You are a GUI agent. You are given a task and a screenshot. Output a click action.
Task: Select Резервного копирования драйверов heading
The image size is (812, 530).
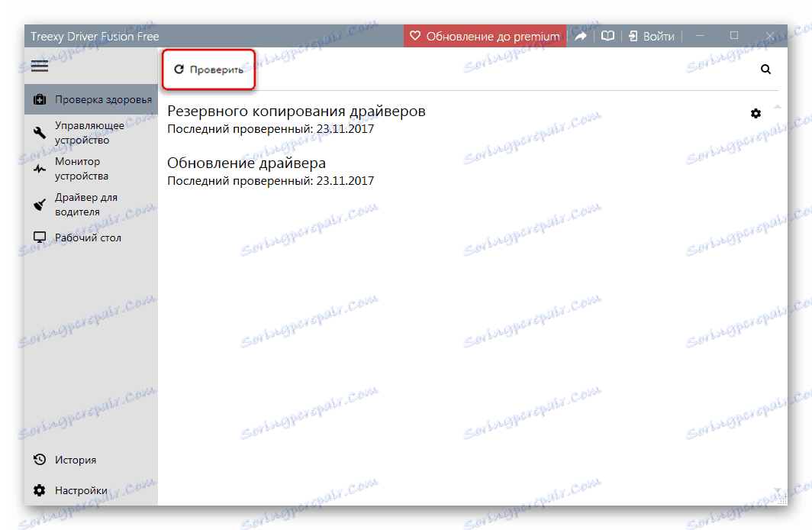[296, 111]
